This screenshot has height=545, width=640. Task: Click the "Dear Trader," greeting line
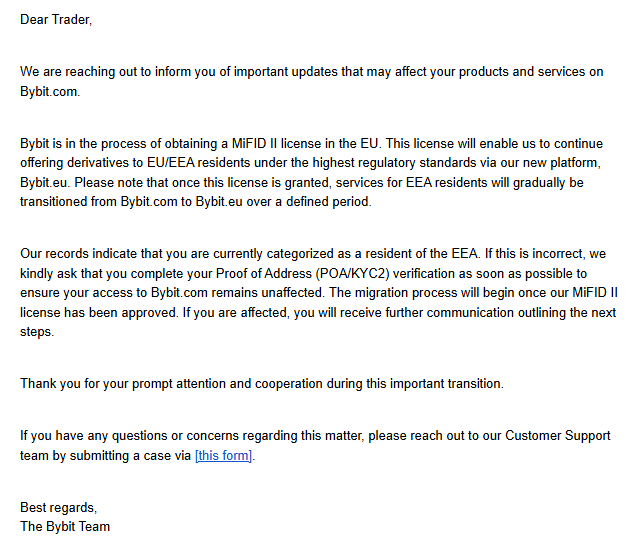56,19
